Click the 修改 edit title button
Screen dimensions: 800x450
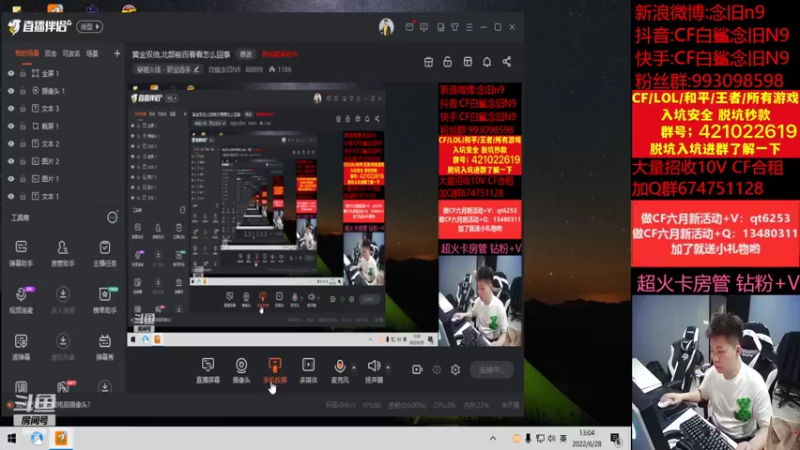pyautogui.click(x=246, y=55)
